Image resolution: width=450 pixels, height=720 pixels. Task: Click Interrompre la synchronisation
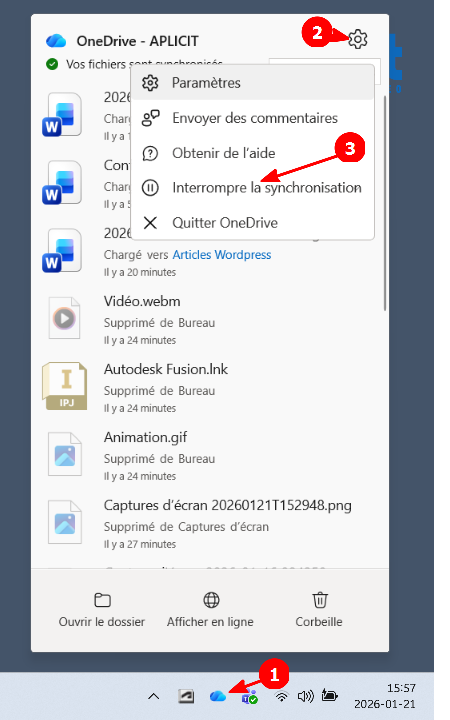(252, 188)
